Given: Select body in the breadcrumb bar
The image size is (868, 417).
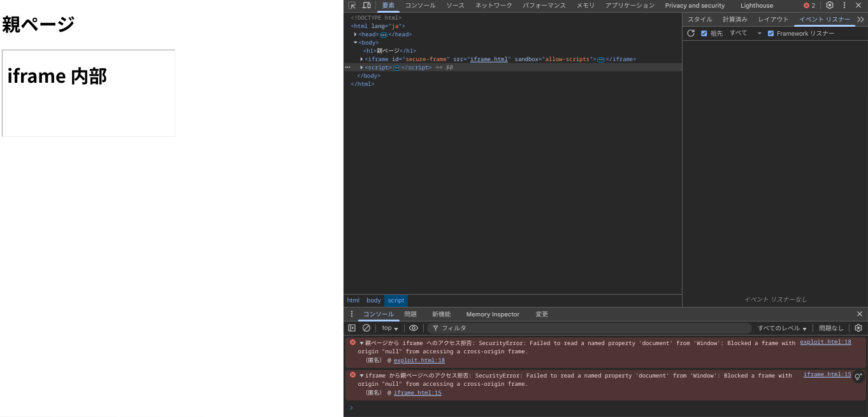Looking at the screenshot, I should [373, 300].
